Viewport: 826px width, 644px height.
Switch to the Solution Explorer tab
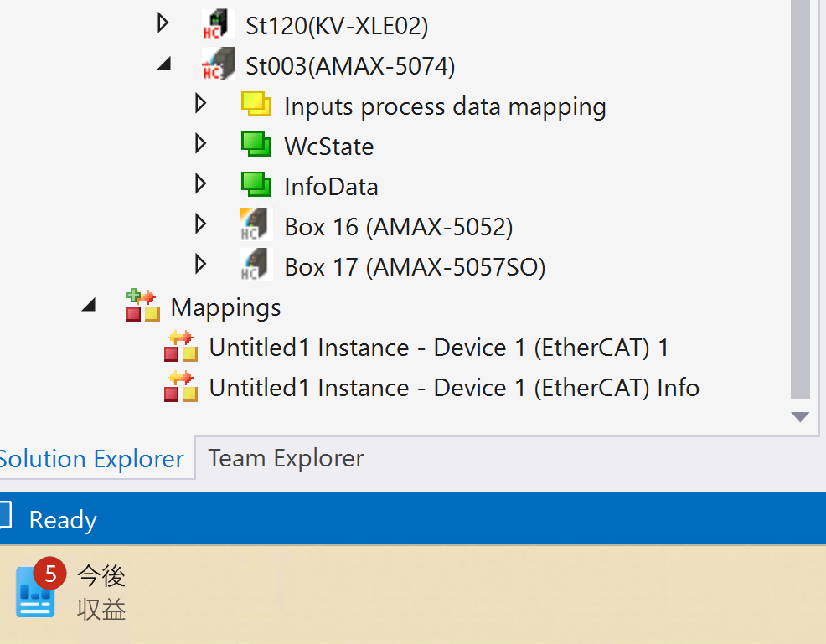(90, 459)
